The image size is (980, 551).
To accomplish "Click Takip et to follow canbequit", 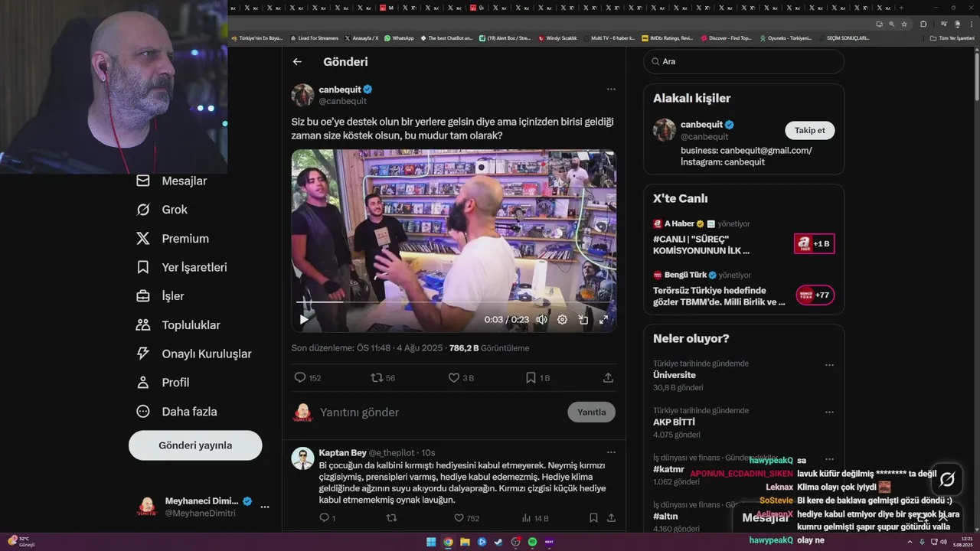I will tap(809, 130).
